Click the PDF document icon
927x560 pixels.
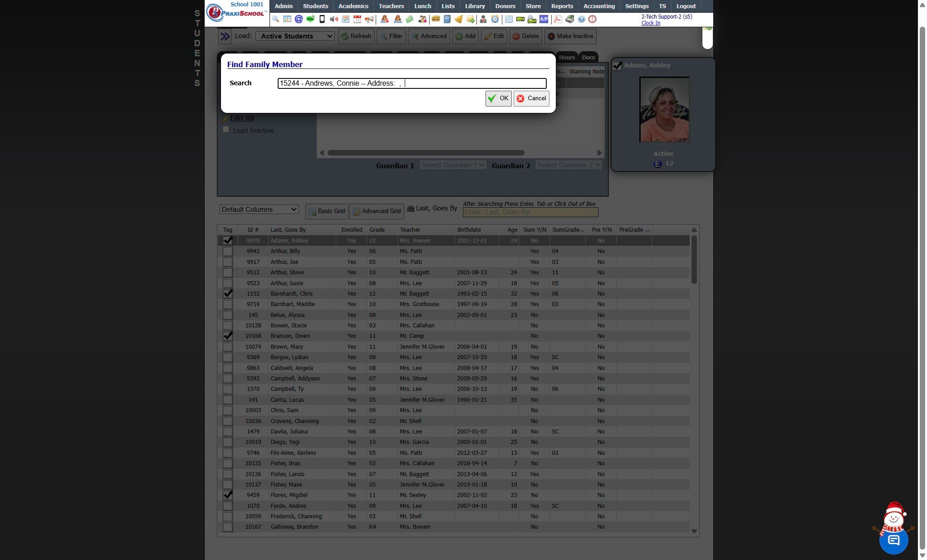click(558, 19)
